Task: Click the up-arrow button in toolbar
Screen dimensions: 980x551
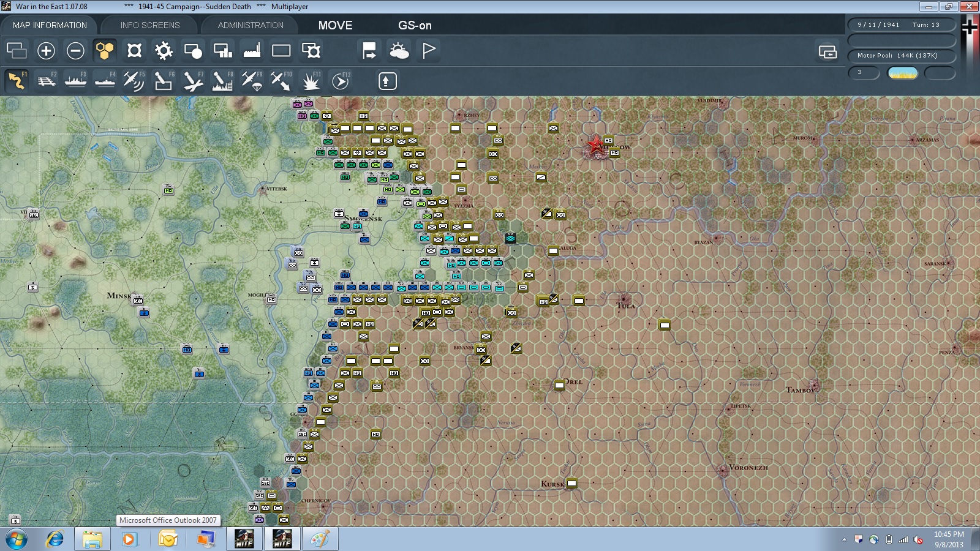Action: [387, 81]
